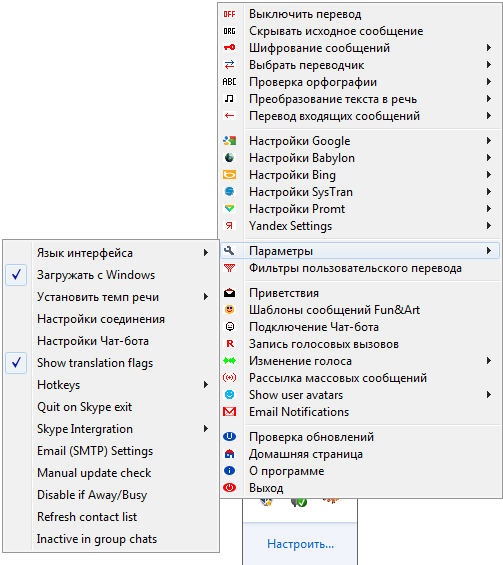This screenshot has height=565, width=503.
Task: Click the swap arrows icon for Выбрать переводчик
Action: coord(230,64)
